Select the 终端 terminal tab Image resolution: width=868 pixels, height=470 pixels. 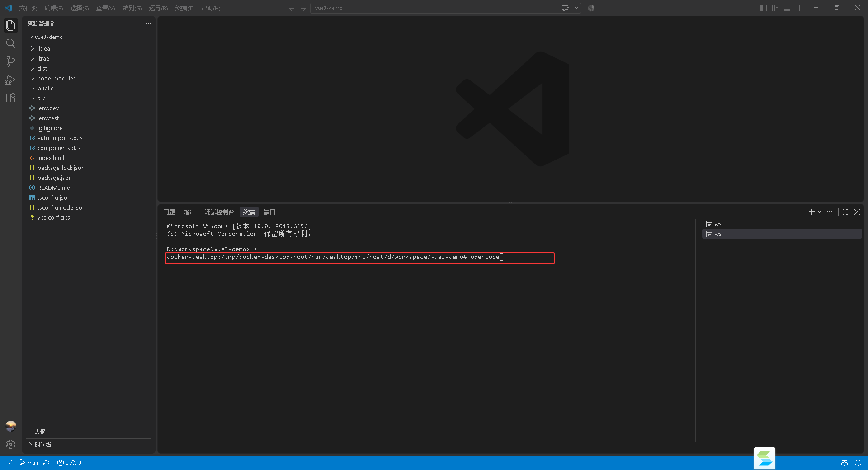coord(249,212)
